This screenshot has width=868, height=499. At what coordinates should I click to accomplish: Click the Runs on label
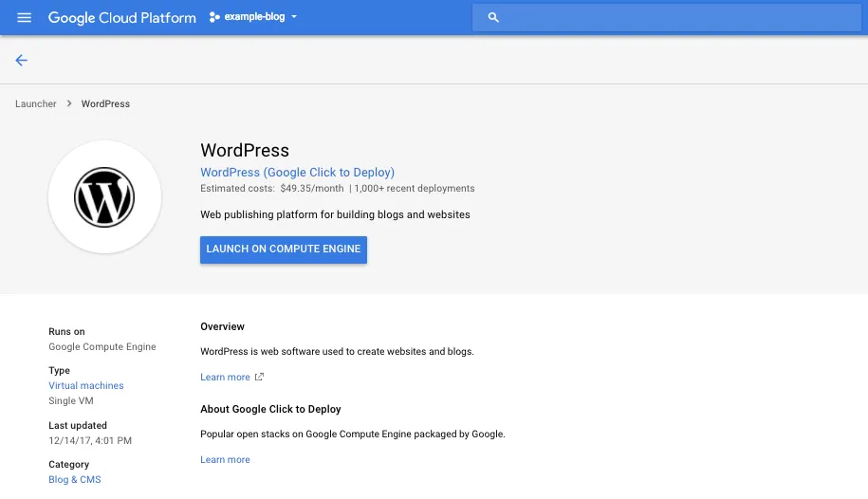click(x=66, y=332)
